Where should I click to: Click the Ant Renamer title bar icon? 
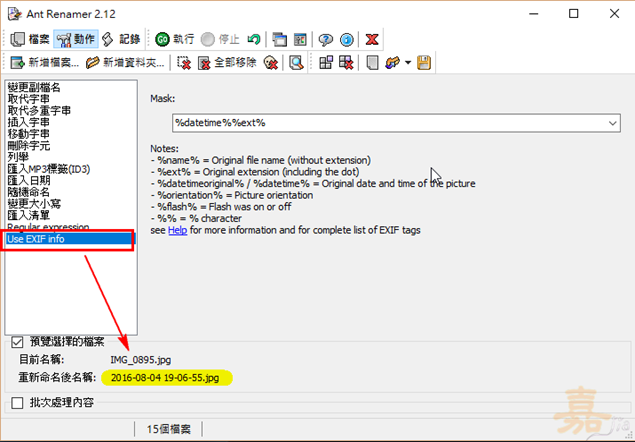(x=15, y=14)
